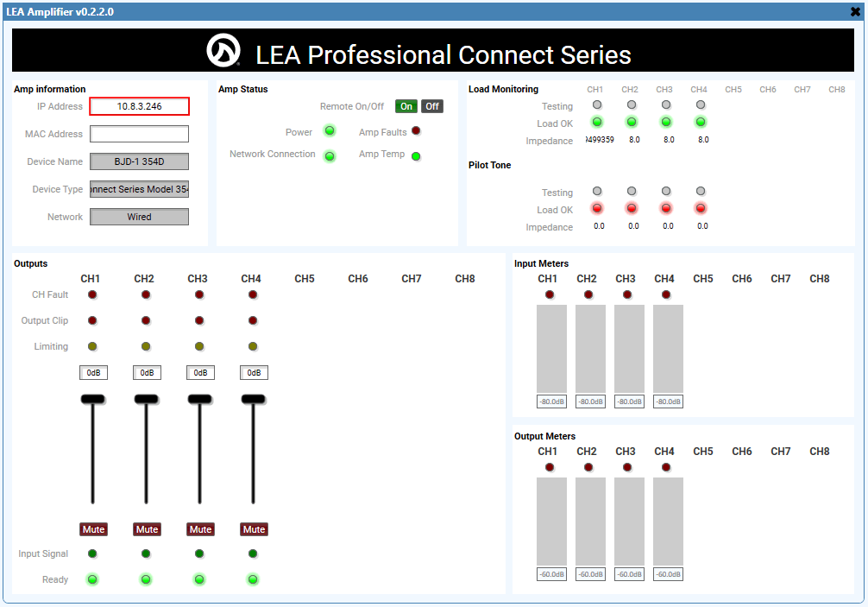Screen dimensions: 868x607
Task: Click the Output Clip LED for CH4
Action: pyautogui.click(x=253, y=320)
